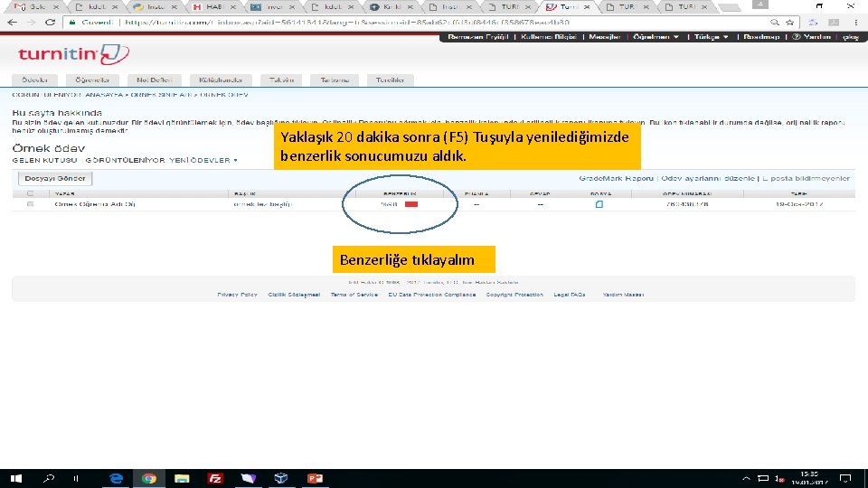Screen dimensions: 868x488
Task: Open the notification center icon
Action: [x=845, y=479]
